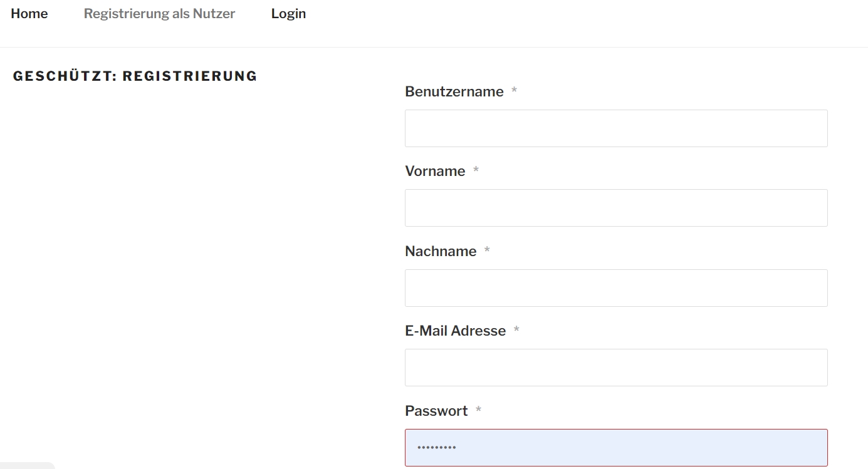Image resolution: width=868 pixels, height=469 pixels.
Task: Open the Login menu item
Action: (x=288, y=14)
